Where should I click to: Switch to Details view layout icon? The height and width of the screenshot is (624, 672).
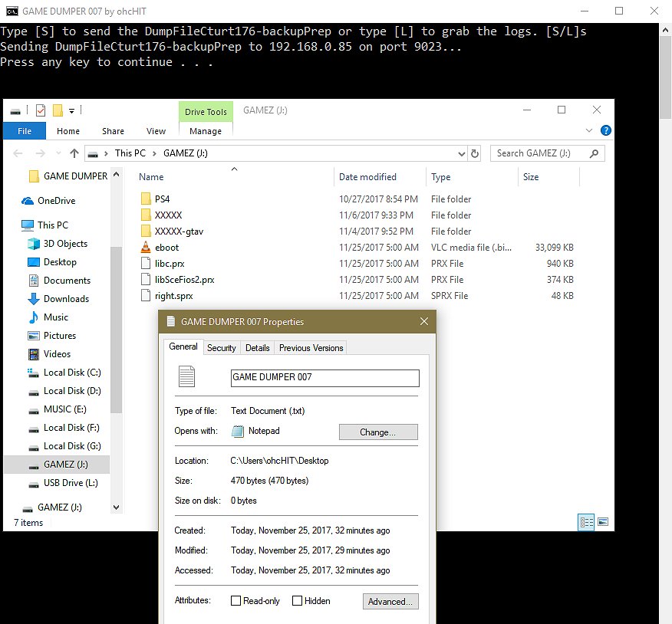(586, 522)
